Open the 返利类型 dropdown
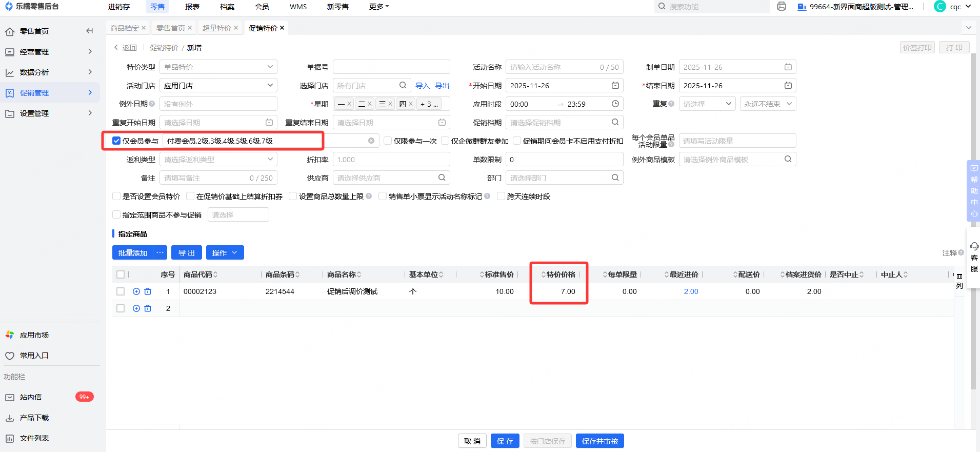This screenshot has width=980, height=452. (x=218, y=160)
